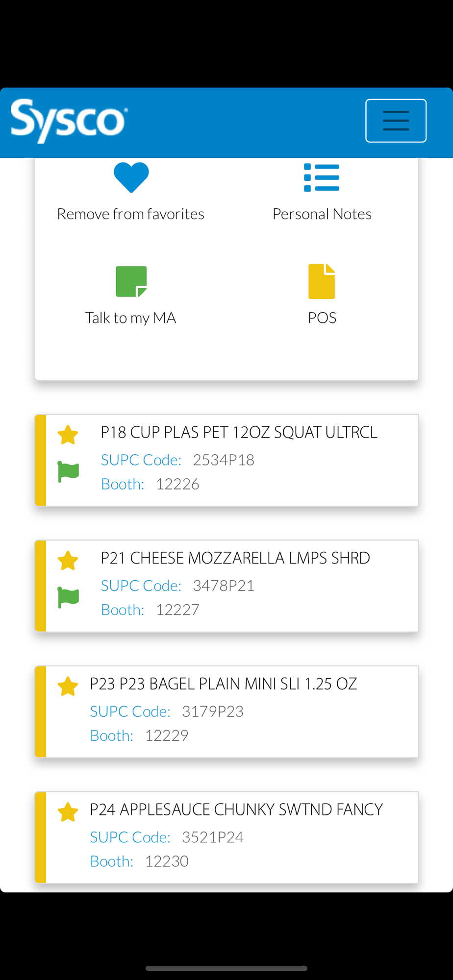Select the Remove from favorites label
Image resolution: width=453 pixels, height=980 pixels.
click(130, 214)
